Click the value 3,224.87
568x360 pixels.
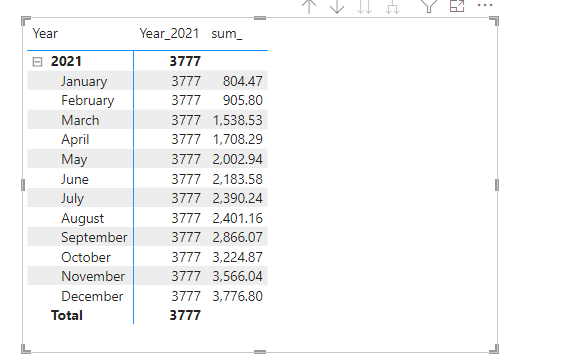237,258
